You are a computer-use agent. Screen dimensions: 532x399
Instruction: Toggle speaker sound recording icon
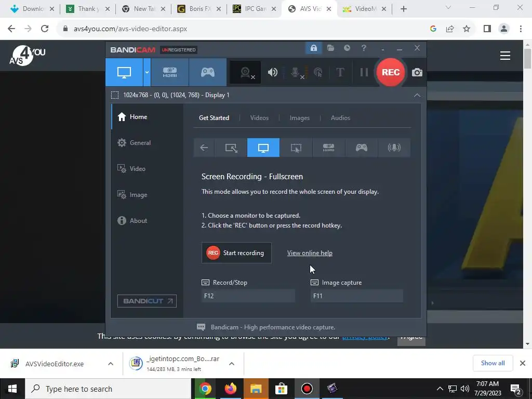tap(272, 72)
